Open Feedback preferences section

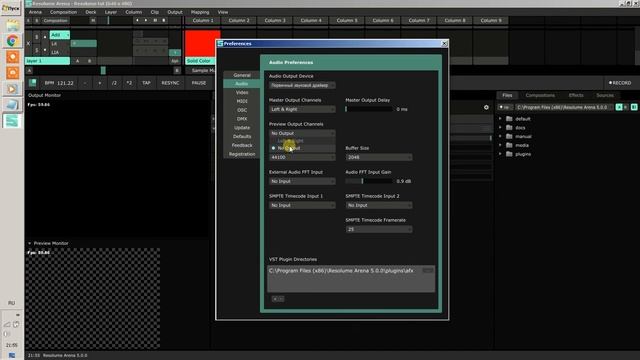[x=242, y=145]
